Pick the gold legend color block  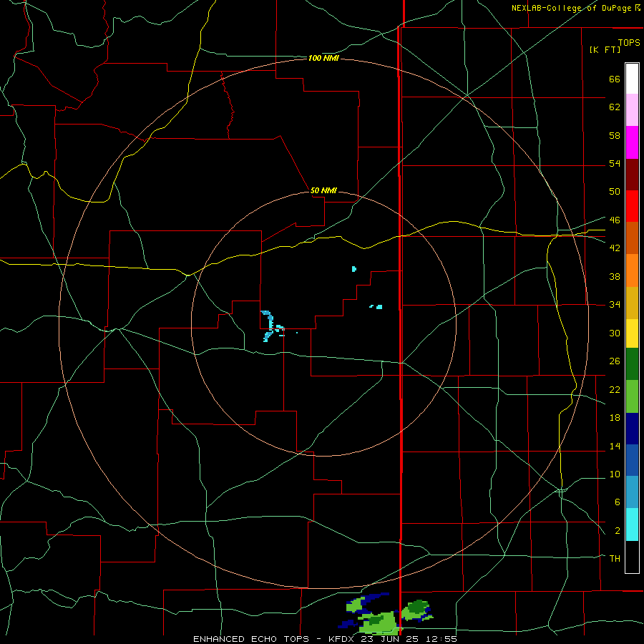coord(632,303)
